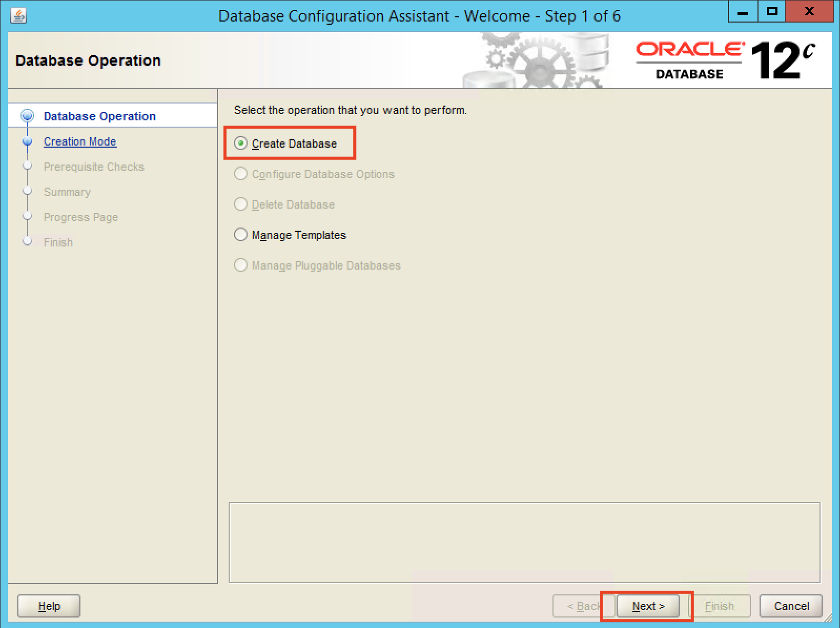Maximize the Database Configuration Assistant window
The width and height of the screenshot is (840, 628).
pos(772,12)
